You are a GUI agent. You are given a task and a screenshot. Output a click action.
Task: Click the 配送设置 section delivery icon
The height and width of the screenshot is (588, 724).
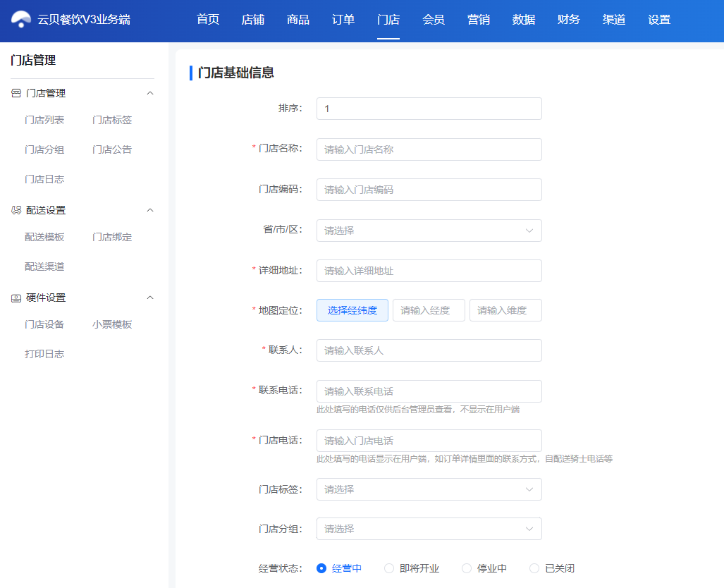[x=16, y=210]
